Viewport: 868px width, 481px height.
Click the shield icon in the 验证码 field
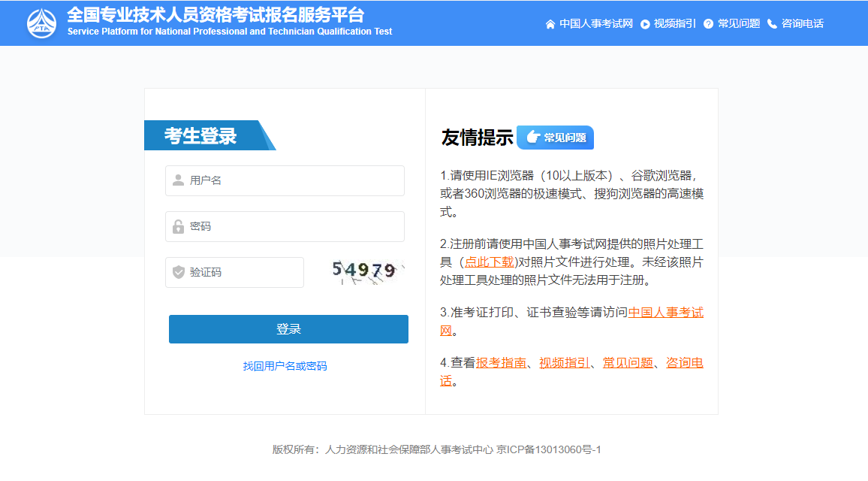click(178, 272)
